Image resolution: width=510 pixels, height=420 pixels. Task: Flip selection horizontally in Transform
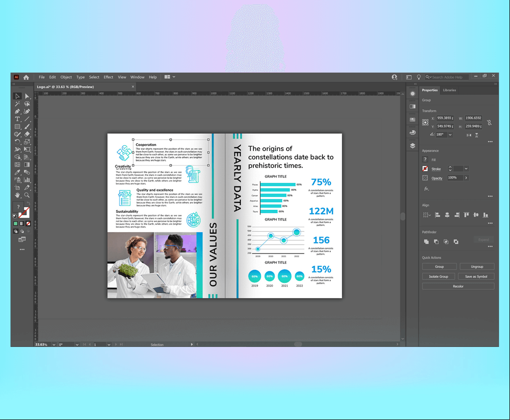click(x=469, y=135)
